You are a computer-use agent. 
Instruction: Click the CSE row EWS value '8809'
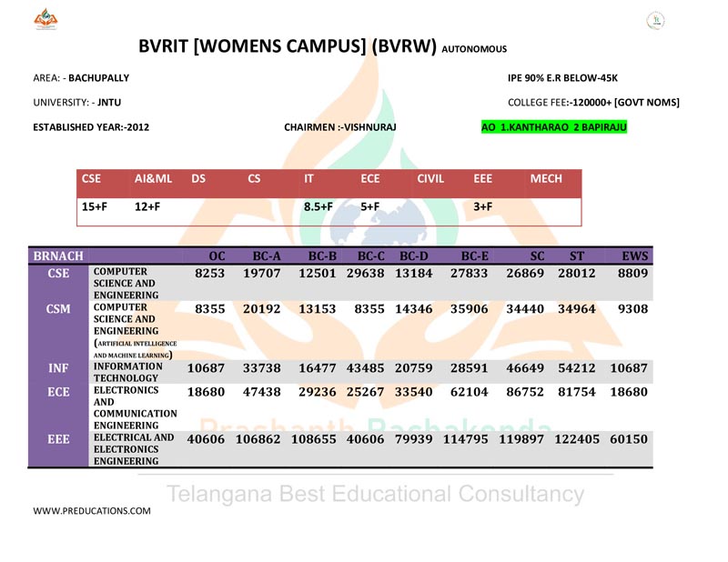pos(632,274)
